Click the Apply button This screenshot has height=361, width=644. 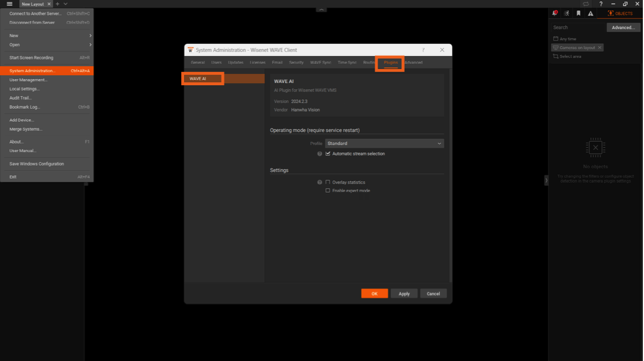point(404,294)
